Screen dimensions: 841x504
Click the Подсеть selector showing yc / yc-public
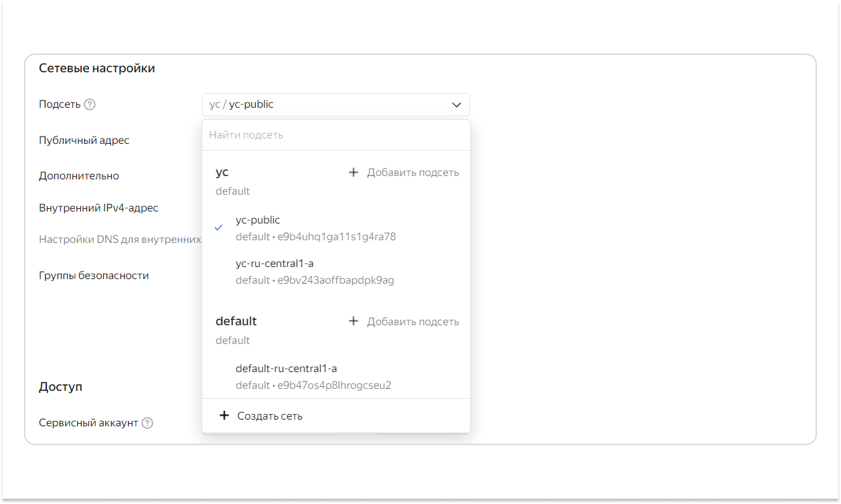pyautogui.click(x=328, y=104)
